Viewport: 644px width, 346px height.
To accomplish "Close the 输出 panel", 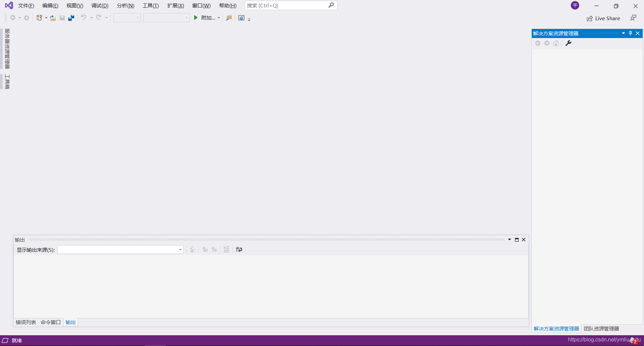I will coord(524,240).
